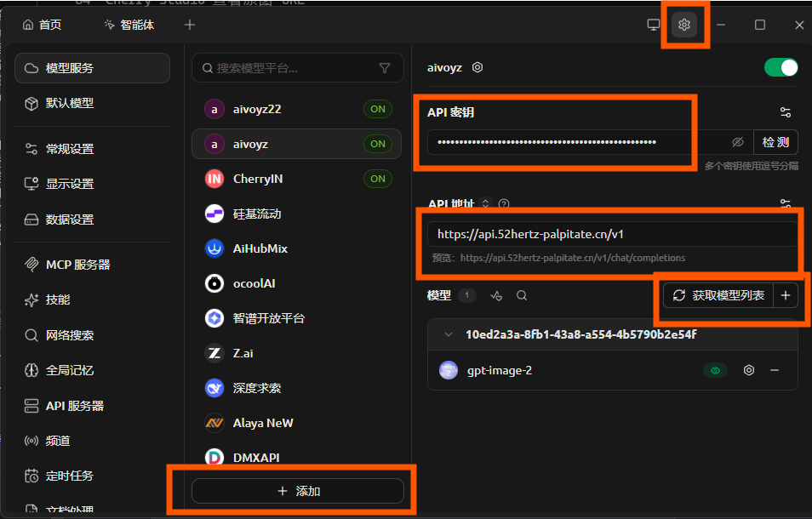Open API 服务器 settings section
The image size is (812, 519).
point(92,406)
